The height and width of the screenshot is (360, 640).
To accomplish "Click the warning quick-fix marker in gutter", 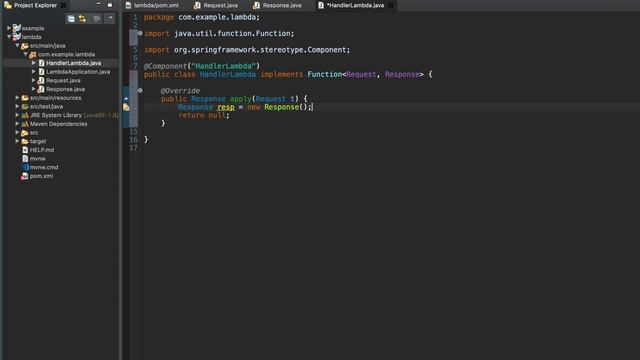I will 126,107.
